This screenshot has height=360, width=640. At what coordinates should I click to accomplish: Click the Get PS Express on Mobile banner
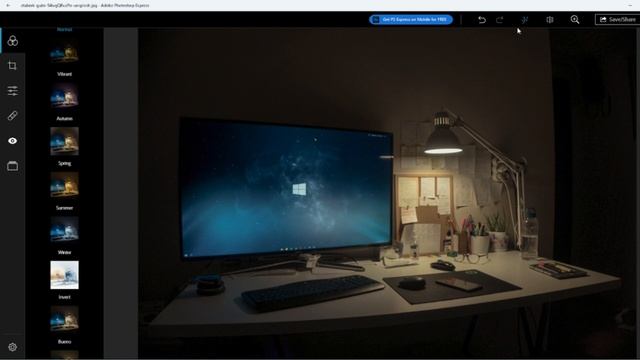(x=411, y=20)
